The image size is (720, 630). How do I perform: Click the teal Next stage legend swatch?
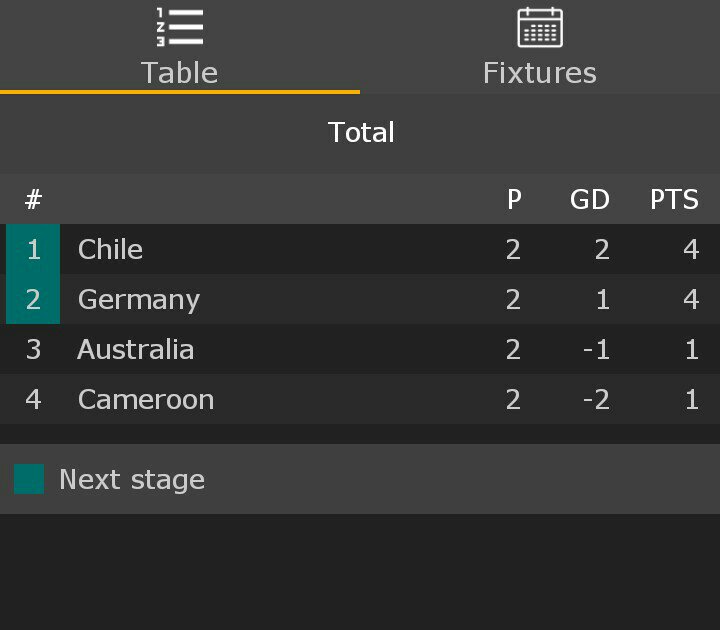point(29,479)
